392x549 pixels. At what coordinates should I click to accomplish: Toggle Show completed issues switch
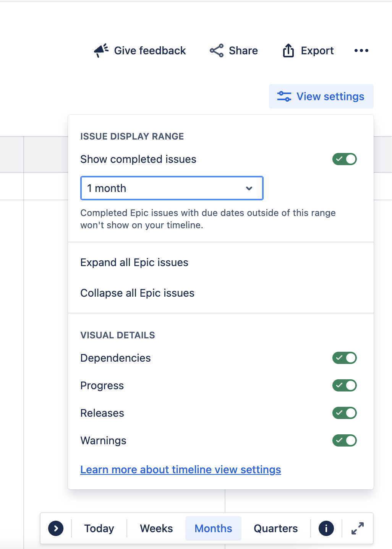coord(344,159)
